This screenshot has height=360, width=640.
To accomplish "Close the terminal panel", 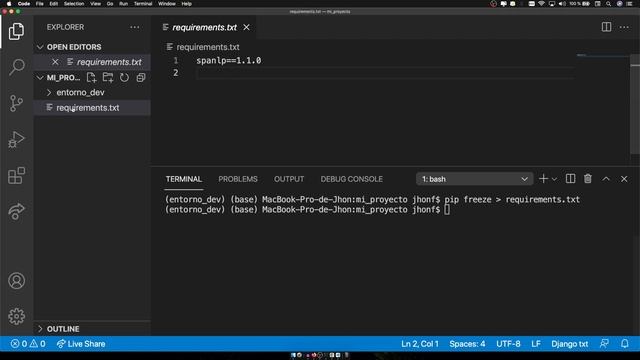I will click(x=624, y=179).
